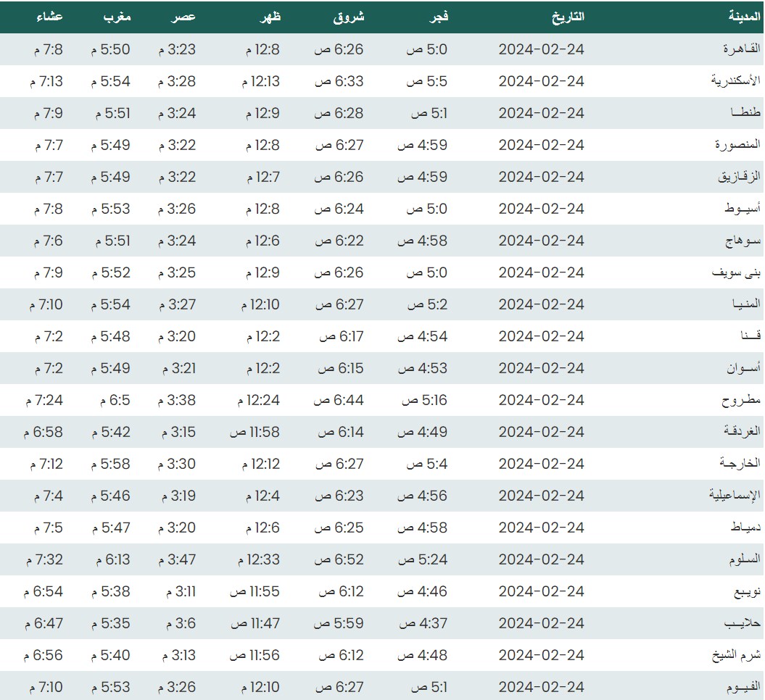Viewport: 765px width, 700px height.
Task: Select the فجر column header
Action: click(439, 17)
